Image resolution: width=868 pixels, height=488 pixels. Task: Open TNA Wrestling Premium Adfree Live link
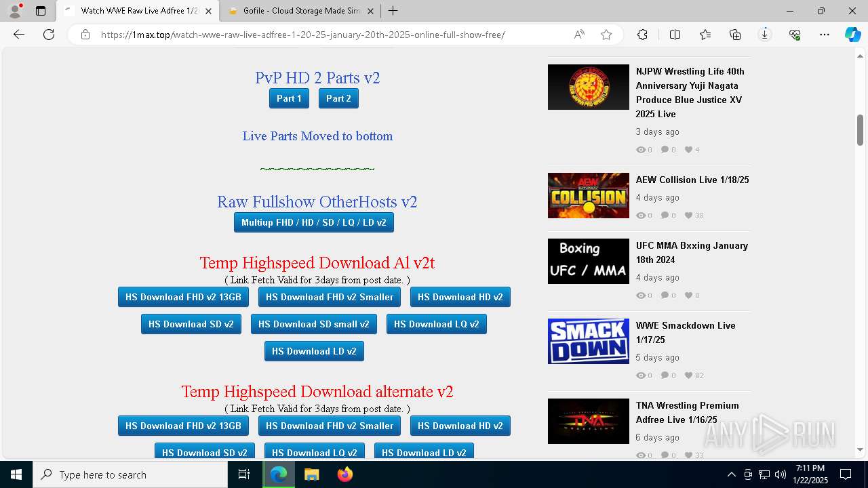(687, 413)
